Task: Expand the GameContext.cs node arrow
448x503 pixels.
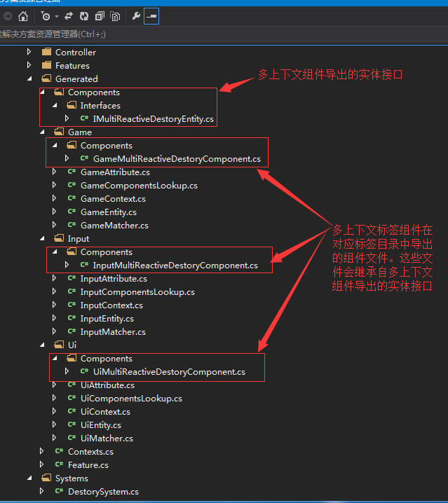Action: (54, 198)
